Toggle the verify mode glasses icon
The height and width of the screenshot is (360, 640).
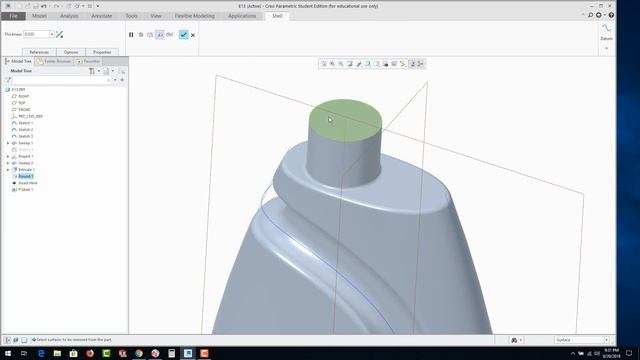(x=170, y=35)
